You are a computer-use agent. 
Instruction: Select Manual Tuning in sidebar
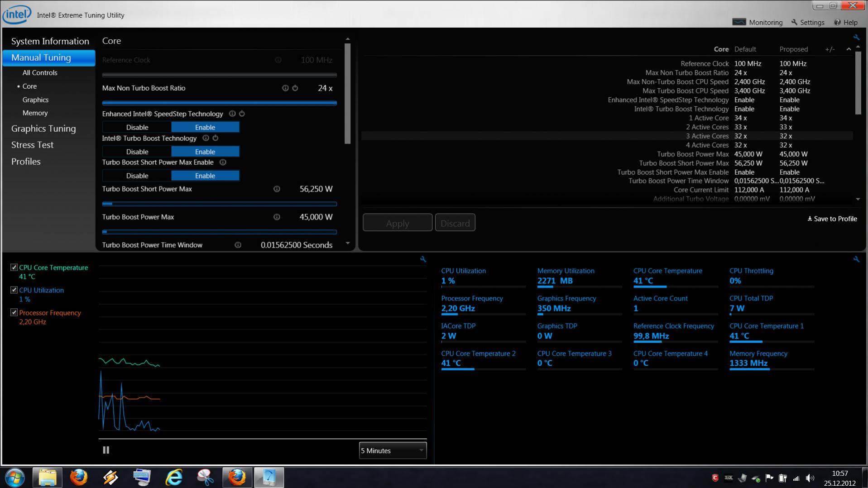pos(49,57)
